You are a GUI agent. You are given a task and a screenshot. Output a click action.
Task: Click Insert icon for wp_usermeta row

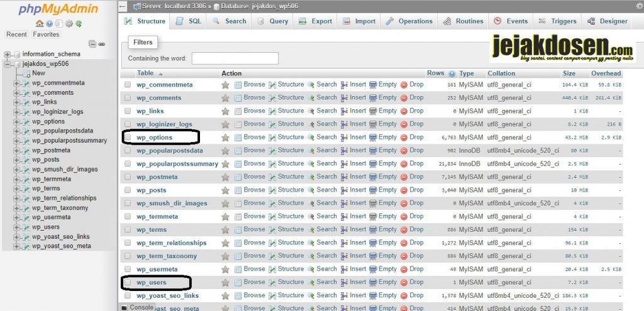[x=344, y=269]
